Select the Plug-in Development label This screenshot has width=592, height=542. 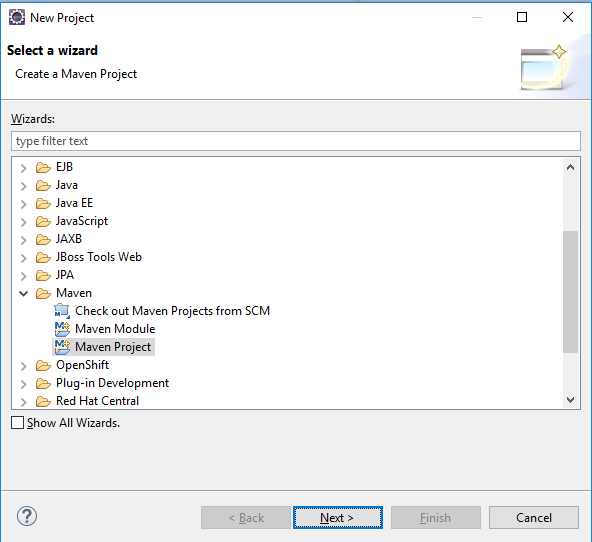point(112,383)
